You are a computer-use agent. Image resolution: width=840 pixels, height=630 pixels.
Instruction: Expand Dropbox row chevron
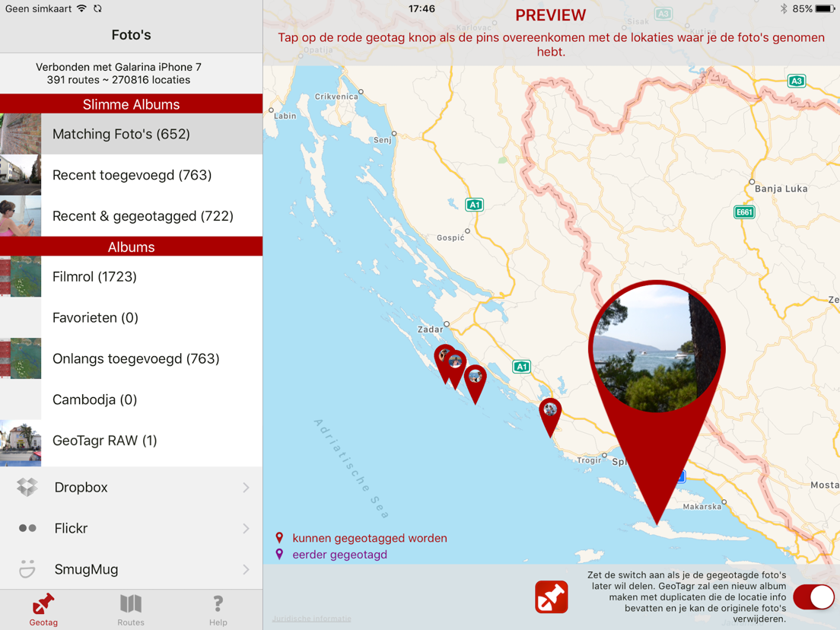tap(246, 487)
